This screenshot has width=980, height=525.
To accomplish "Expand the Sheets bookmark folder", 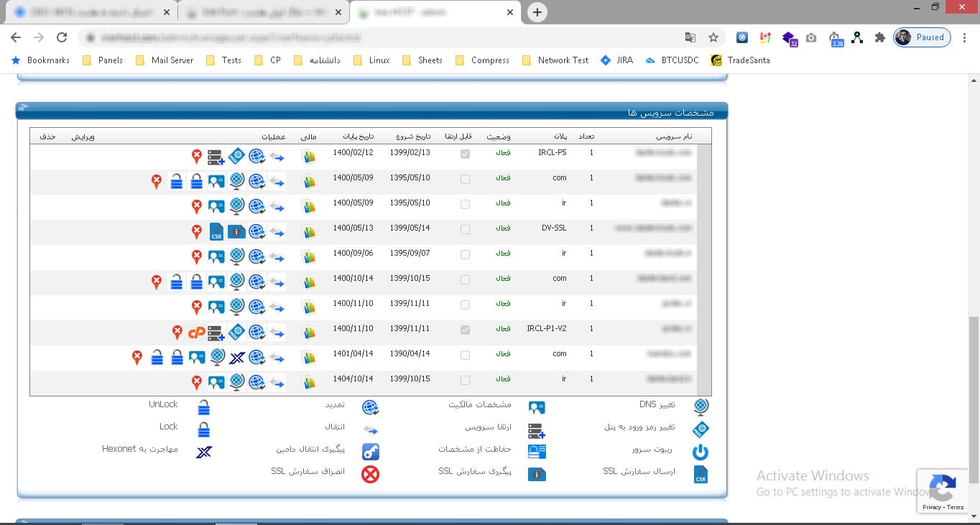I will [x=422, y=60].
